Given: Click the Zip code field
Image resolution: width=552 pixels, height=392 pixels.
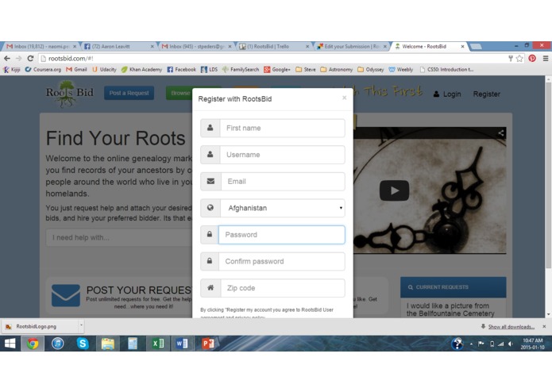Looking at the screenshot, I should tap(283, 288).
